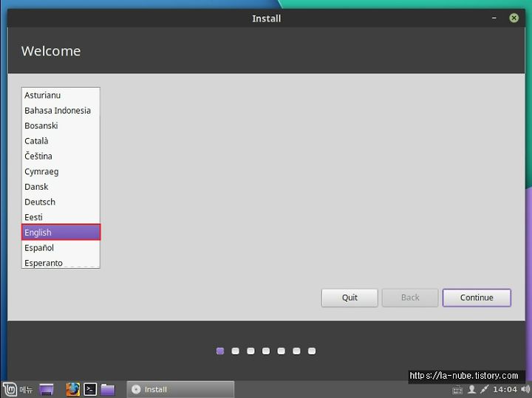Click the clock showing 14:04
This screenshot has height=398, width=532.
(x=505, y=389)
